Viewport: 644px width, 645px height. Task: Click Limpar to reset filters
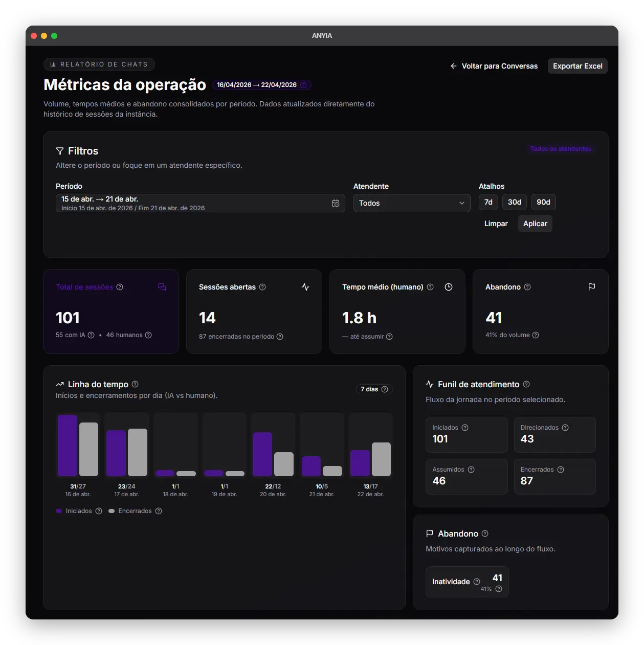point(496,224)
